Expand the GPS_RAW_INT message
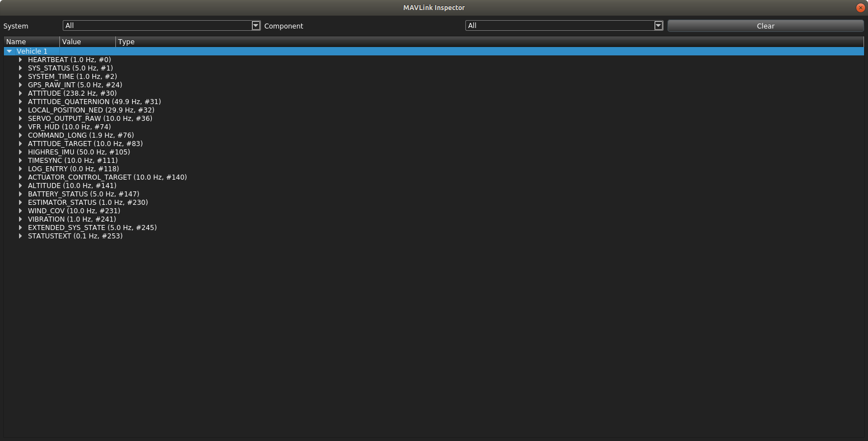This screenshot has height=441, width=868. pos(21,85)
